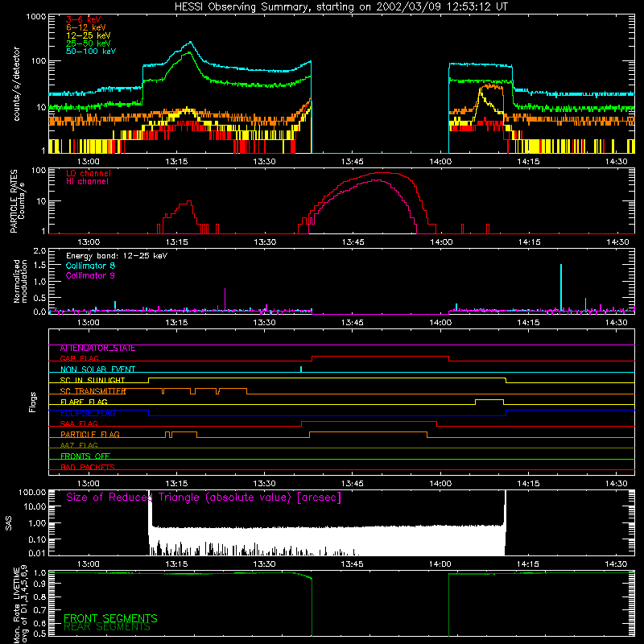Click the 1.5 tick on modulation axis
Image resolution: width=644 pixels, height=644 pixels.
pos(39,266)
